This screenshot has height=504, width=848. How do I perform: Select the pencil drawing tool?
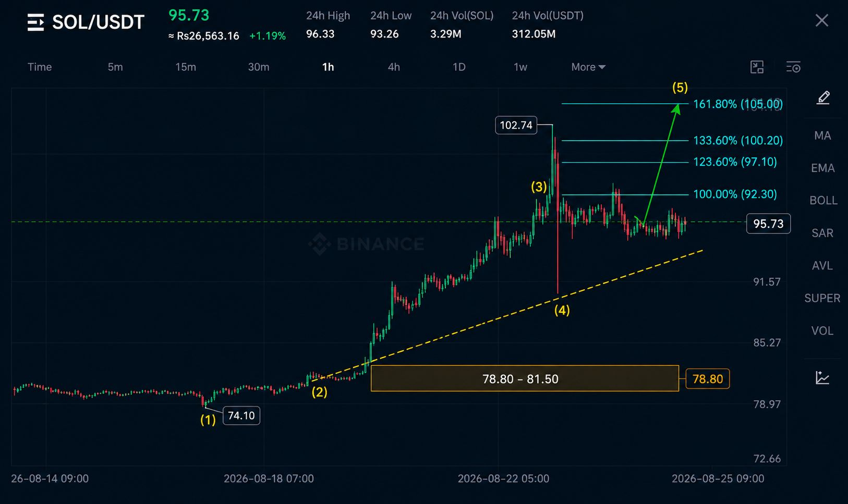click(823, 97)
